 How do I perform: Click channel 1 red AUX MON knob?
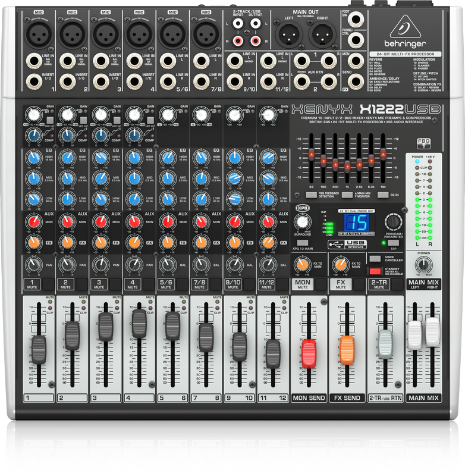point(33,222)
